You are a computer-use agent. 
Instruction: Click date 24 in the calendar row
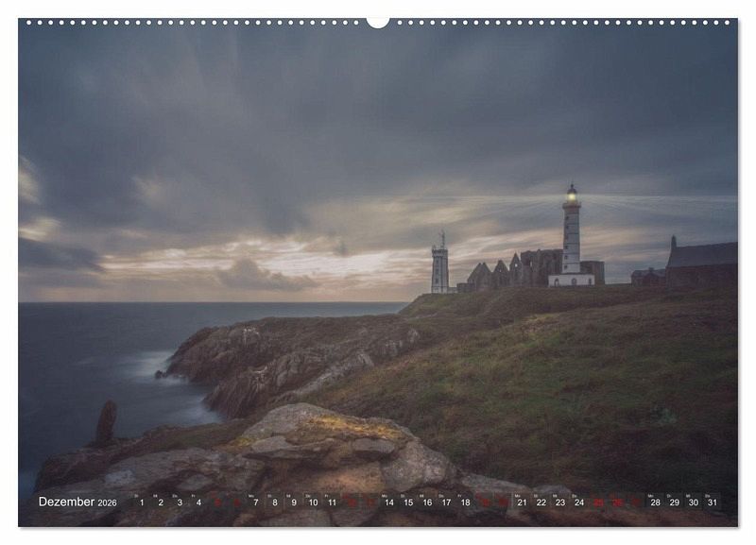[x=579, y=502]
